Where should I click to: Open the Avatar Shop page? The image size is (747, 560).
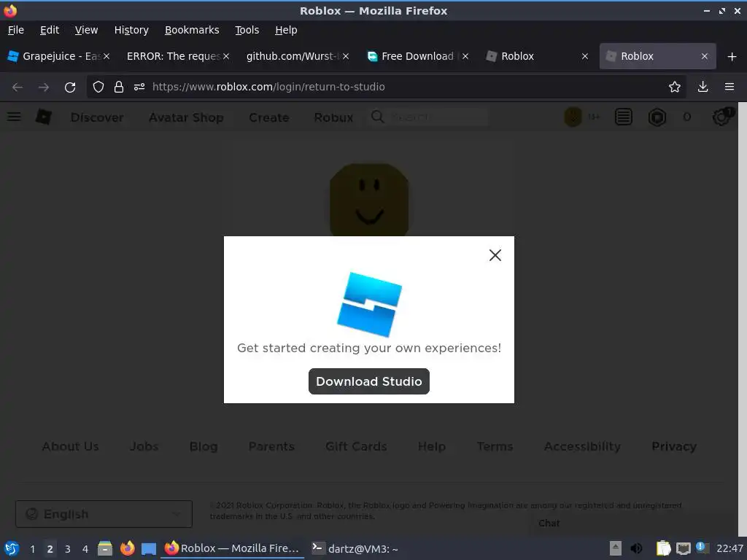[186, 117]
